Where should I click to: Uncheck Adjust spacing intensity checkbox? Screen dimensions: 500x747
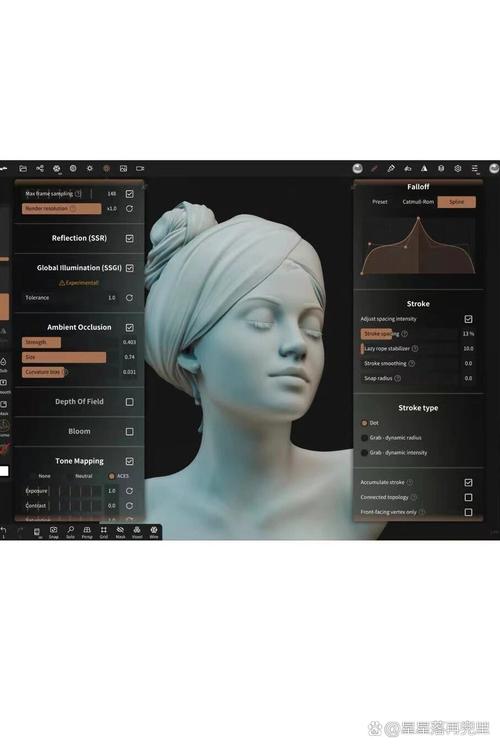click(x=469, y=319)
